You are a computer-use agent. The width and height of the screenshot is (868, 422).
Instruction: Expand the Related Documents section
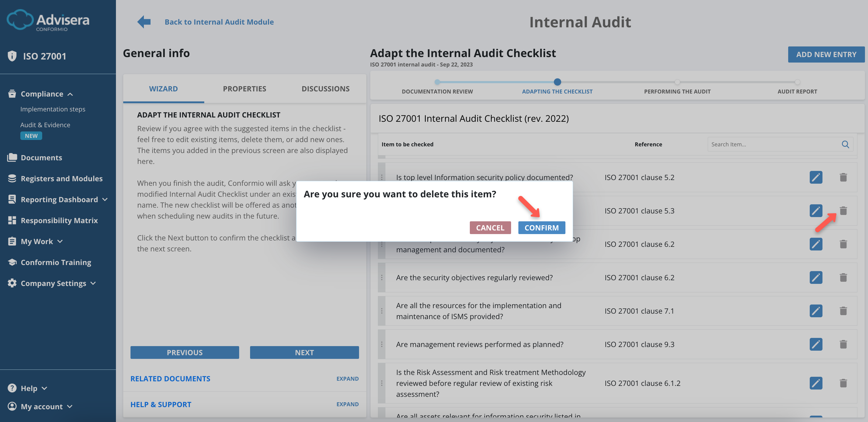click(348, 379)
